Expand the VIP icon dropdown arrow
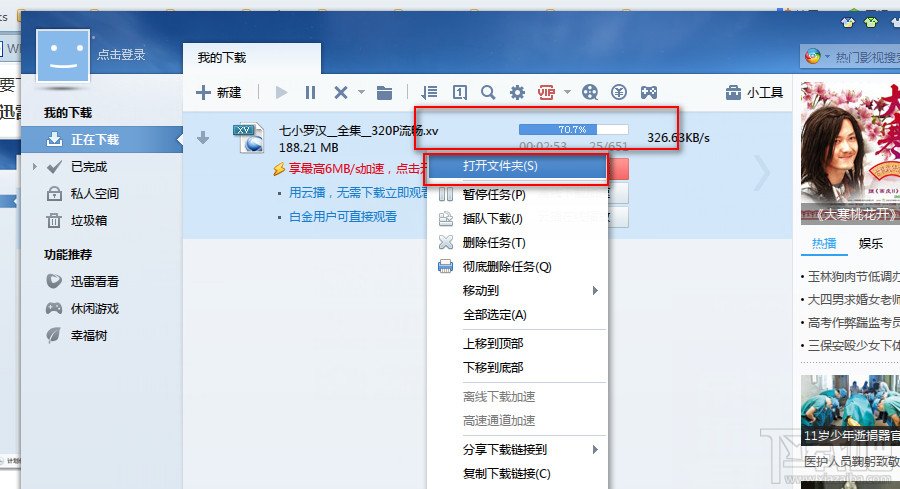Viewport: 900px width, 489px height. point(567,93)
